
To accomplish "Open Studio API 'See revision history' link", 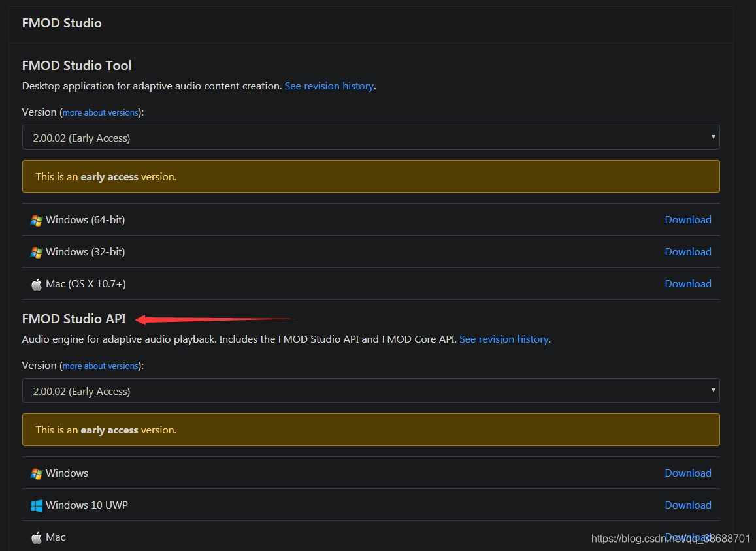I will [504, 339].
